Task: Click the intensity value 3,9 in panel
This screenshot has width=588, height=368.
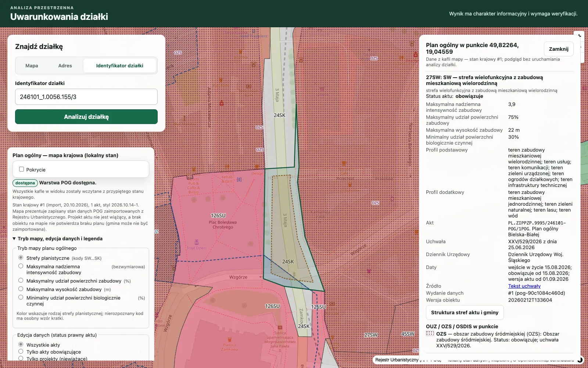Action: point(512,104)
